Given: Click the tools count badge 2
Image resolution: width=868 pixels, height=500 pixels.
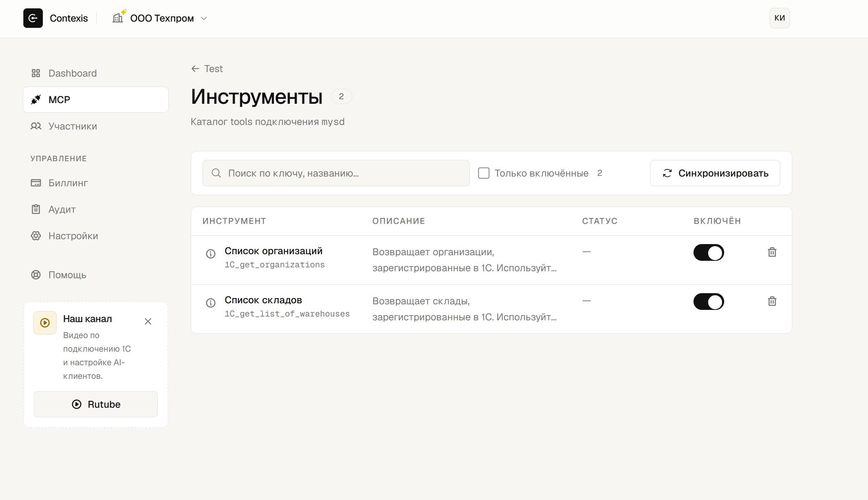Looking at the screenshot, I should pyautogui.click(x=341, y=96).
